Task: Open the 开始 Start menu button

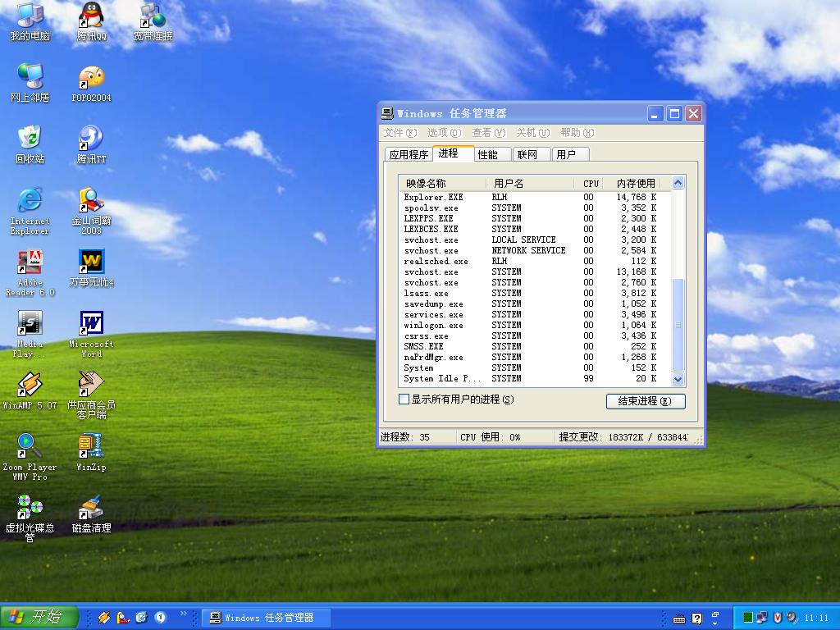Action: tap(39, 617)
